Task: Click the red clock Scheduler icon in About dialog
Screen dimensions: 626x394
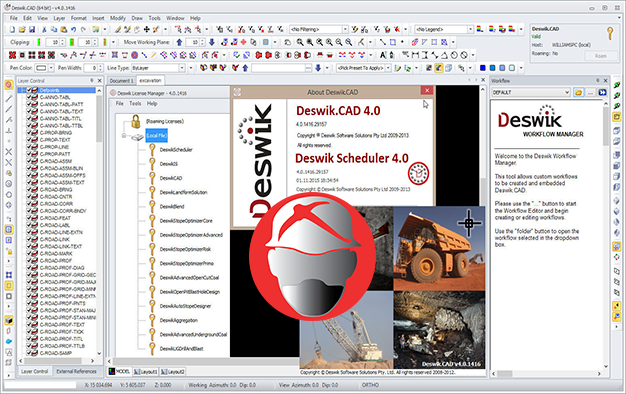Action: tap(418, 173)
